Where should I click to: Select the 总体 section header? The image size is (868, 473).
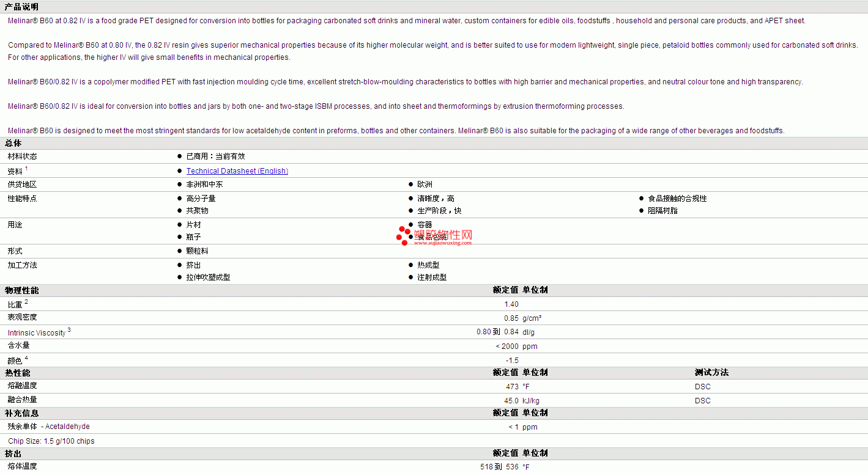[13, 143]
